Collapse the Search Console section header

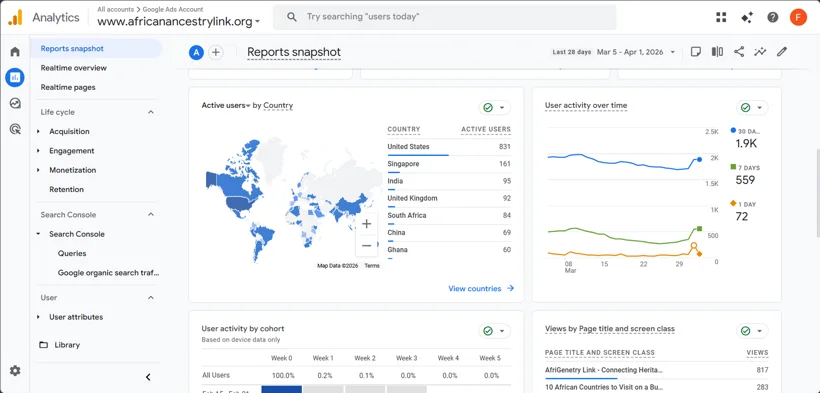point(151,215)
